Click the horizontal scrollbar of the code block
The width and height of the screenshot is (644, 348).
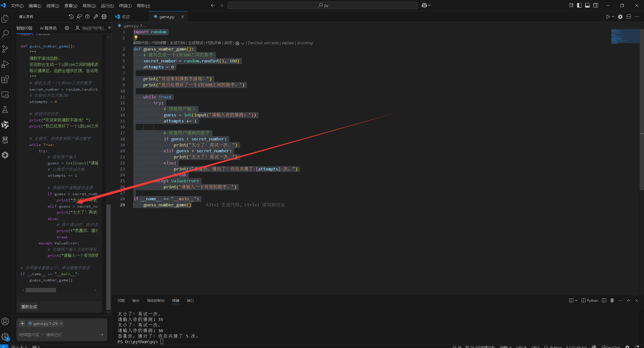[x=41, y=290]
